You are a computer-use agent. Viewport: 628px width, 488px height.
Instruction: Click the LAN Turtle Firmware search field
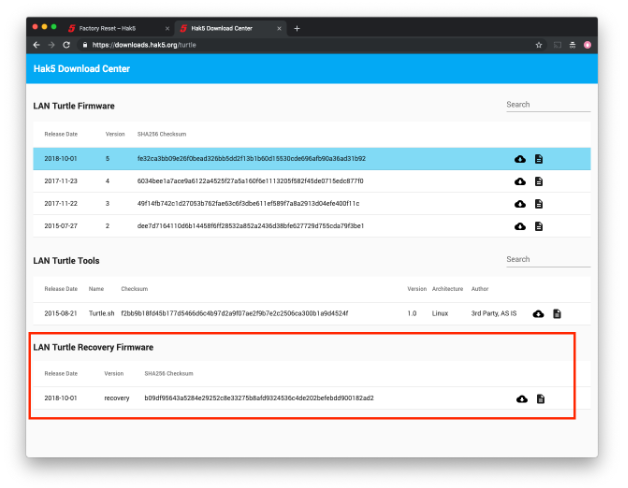coord(547,105)
